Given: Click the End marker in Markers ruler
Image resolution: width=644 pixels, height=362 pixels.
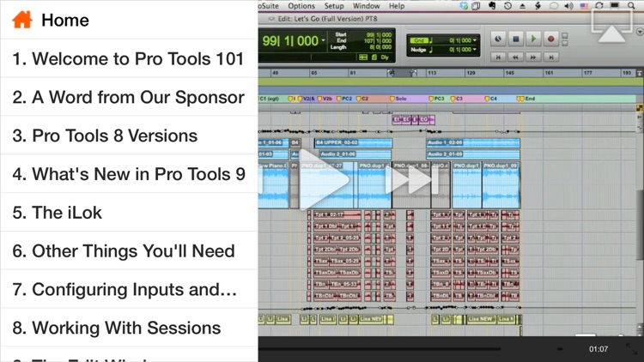Looking at the screenshot, I should click(526, 99).
